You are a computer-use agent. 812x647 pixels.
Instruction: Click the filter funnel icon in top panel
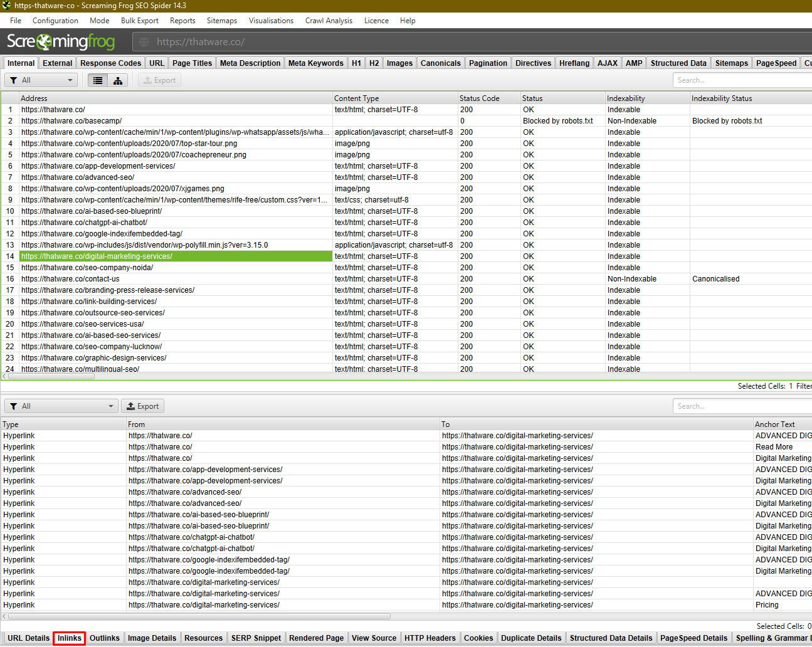click(x=13, y=80)
